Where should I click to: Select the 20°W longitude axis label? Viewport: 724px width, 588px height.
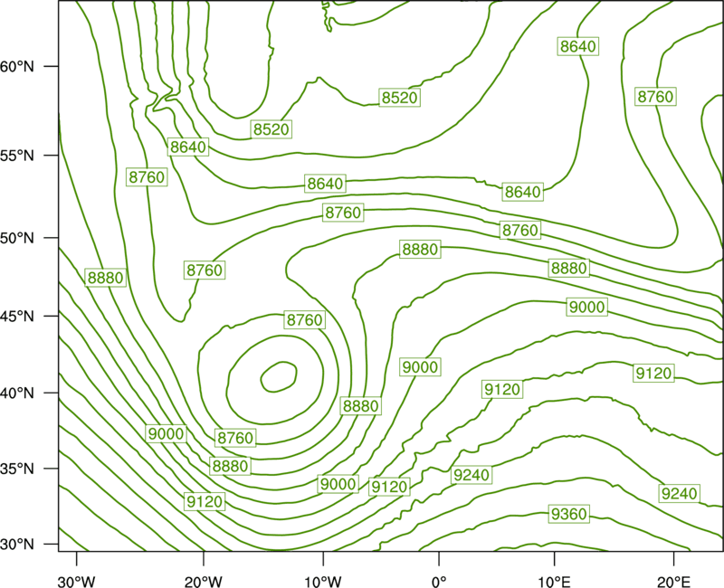[204, 582]
